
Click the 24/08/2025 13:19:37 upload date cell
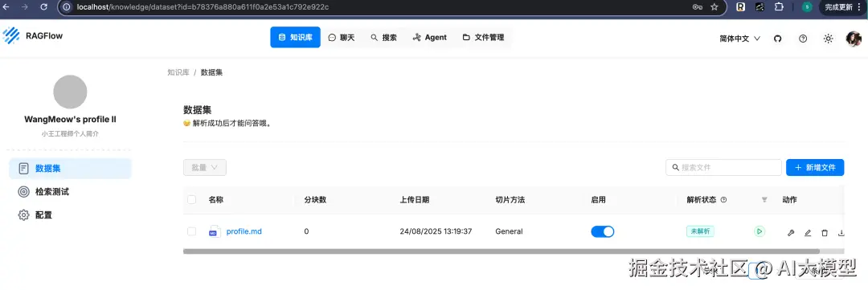click(436, 231)
